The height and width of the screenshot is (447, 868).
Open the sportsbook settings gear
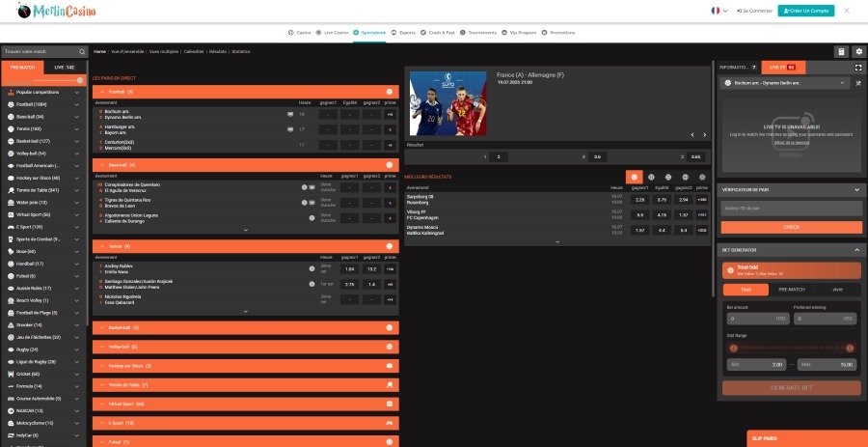pyautogui.click(x=858, y=51)
